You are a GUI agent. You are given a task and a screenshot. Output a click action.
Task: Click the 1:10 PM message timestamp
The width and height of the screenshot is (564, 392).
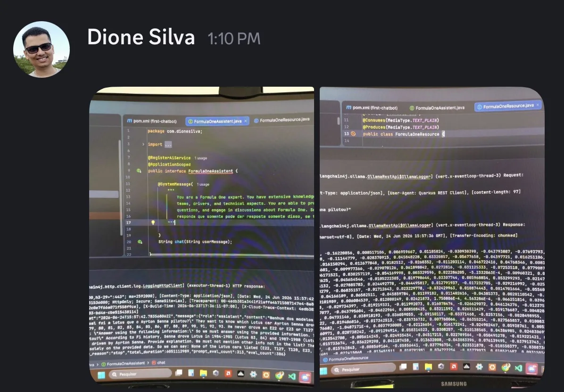click(234, 39)
